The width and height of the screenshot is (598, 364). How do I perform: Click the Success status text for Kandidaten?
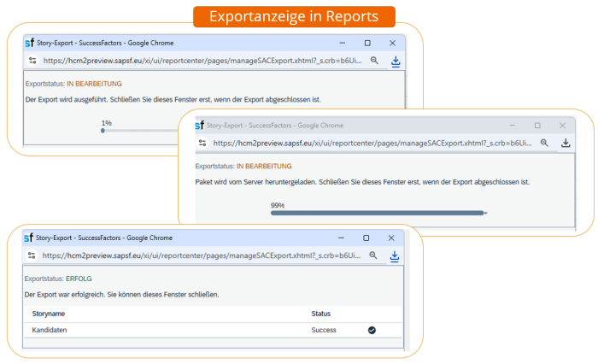pos(324,330)
